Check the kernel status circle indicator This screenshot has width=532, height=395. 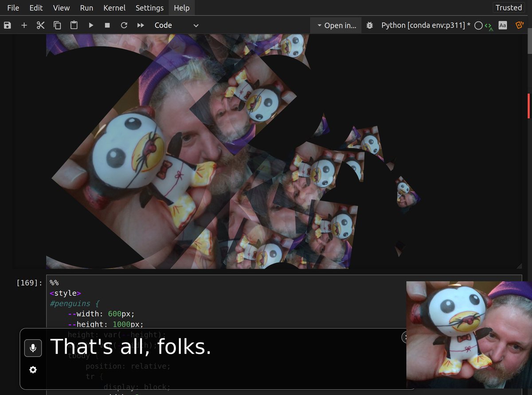(x=478, y=25)
